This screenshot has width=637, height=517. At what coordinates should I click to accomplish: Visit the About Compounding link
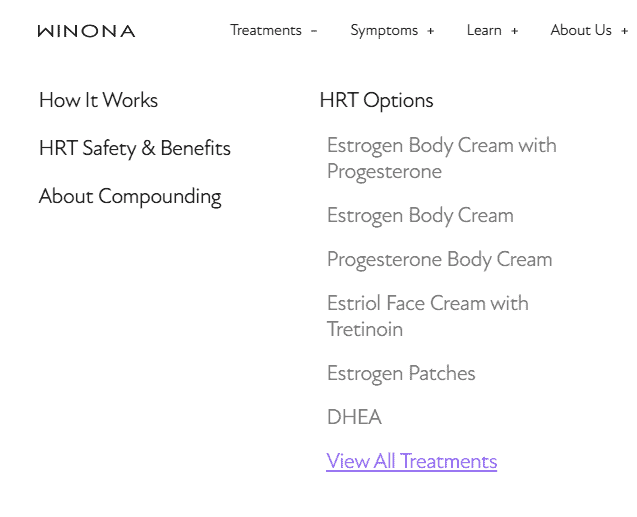(x=130, y=196)
